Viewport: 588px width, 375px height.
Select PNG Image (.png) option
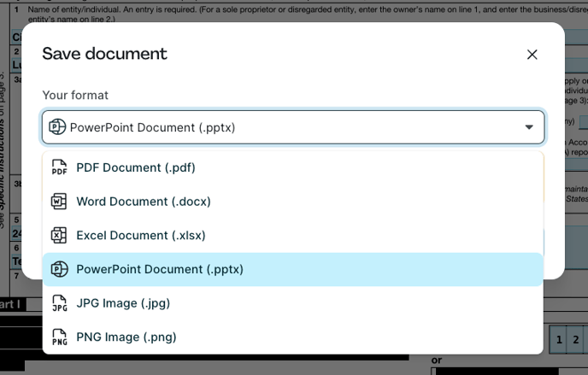point(293,337)
